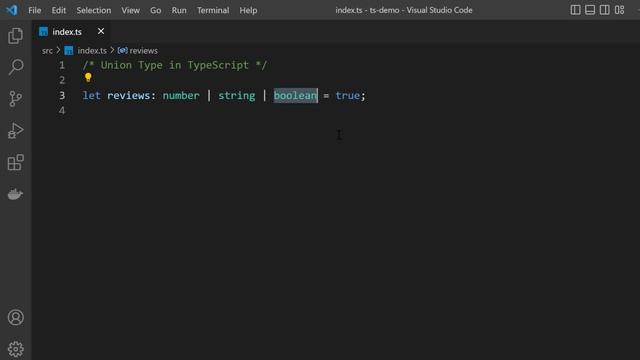Image resolution: width=640 pixels, height=360 pixels.
Task: Click the 'true' value in line 3
Action: click(x=348, y=96)
